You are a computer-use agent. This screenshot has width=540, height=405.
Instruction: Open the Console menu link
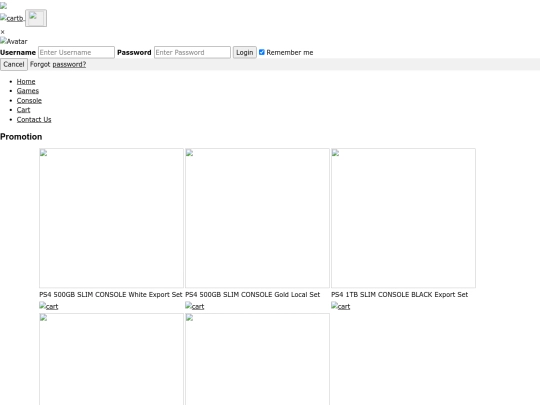tap(29, 101)
